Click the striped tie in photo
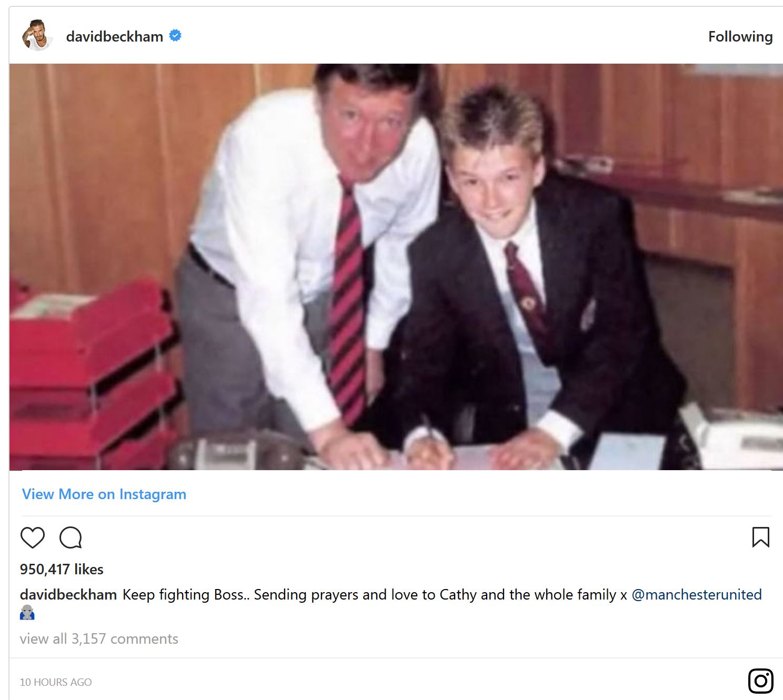The width and height of the screenshot is (783, 700). [346, 305]
